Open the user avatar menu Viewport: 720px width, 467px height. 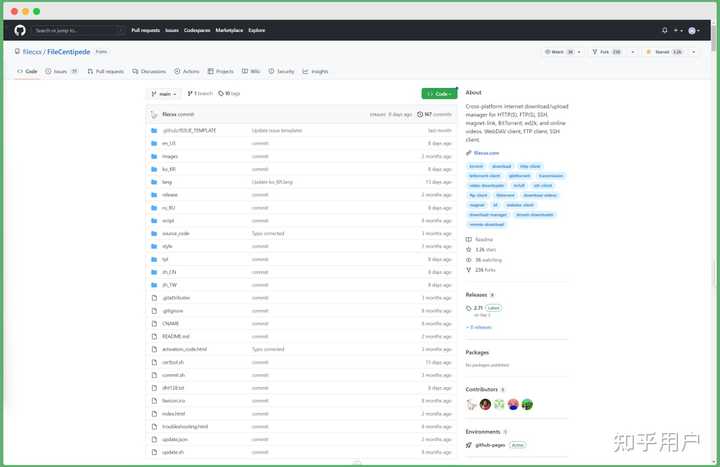coord(692,31)
